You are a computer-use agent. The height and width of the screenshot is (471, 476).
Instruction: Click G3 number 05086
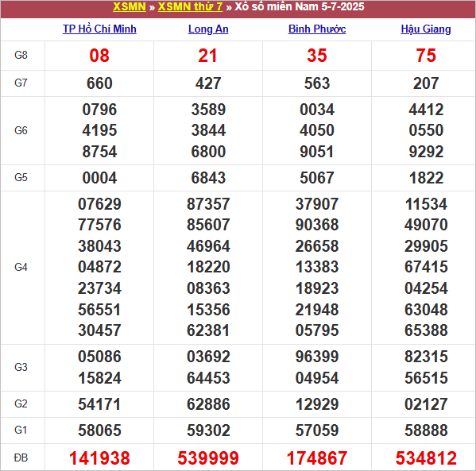click(99, 357)
